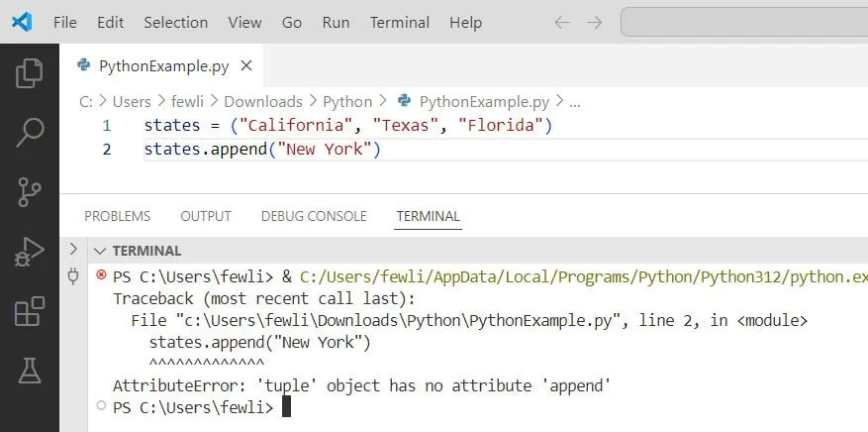This screenshot has width=868, height=432.
Task: Click the command center search box
Action: [x=742, y=22]
